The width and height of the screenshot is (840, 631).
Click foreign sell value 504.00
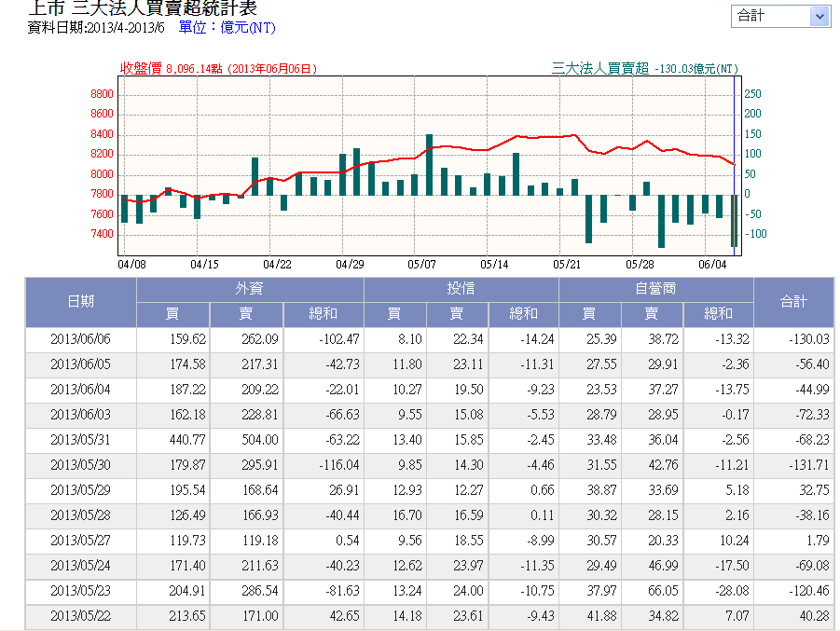pyautogui.click(x=260, y=440)
